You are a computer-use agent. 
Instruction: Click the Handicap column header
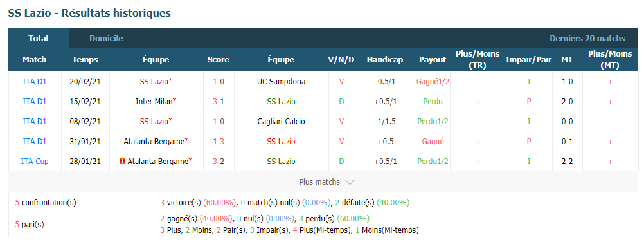pyautogui.click(x=385, y=60)
